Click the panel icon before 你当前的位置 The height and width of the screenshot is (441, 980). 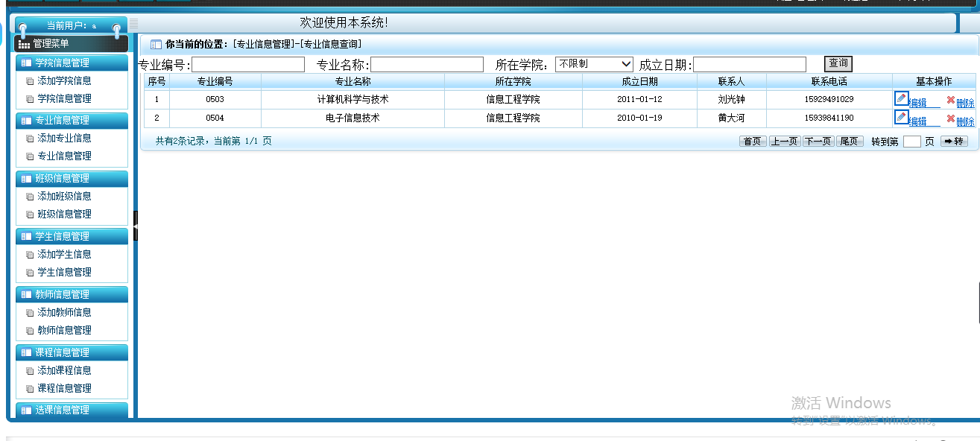tap(157, 45)
